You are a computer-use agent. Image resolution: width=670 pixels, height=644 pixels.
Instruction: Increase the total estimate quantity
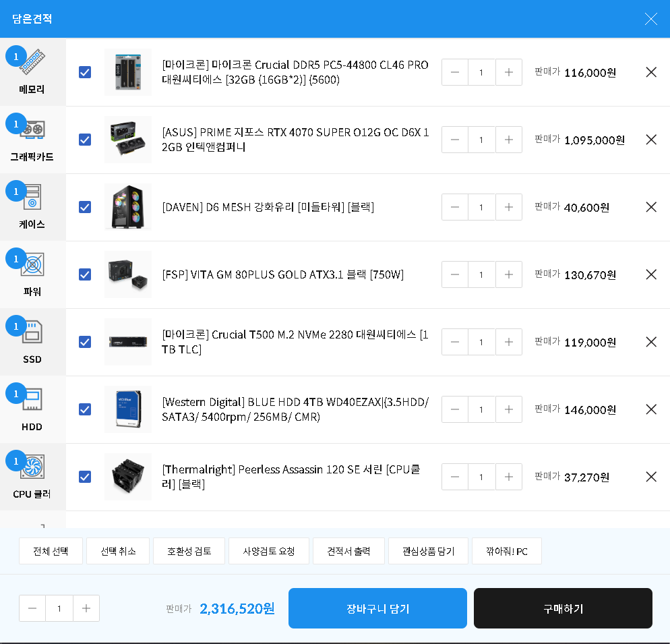coord(86,608)
